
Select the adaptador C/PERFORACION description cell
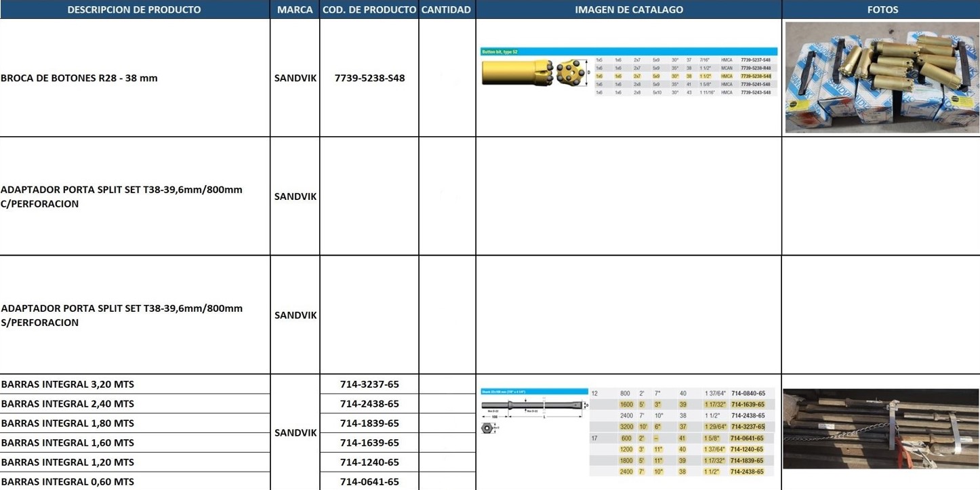[135, 197]
